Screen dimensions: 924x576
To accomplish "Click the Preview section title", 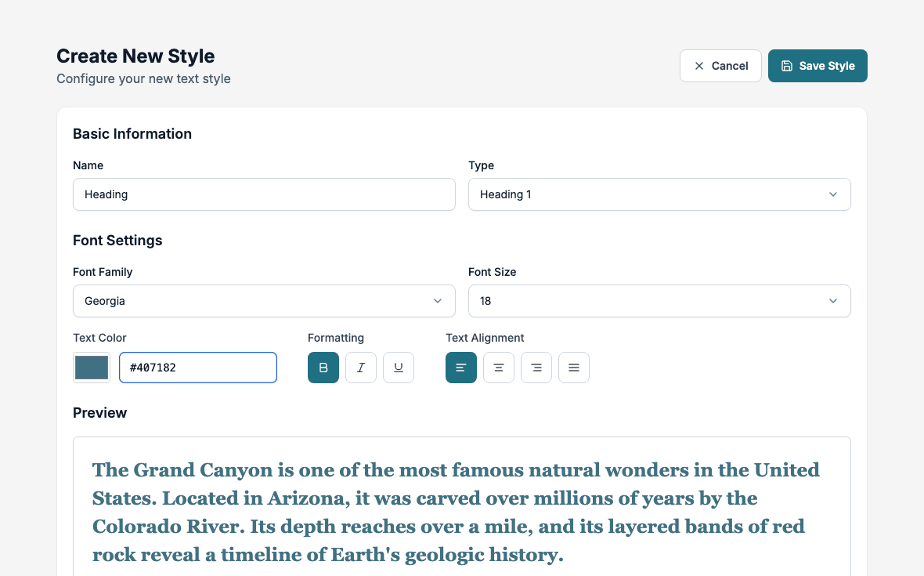I will (99, 413).
